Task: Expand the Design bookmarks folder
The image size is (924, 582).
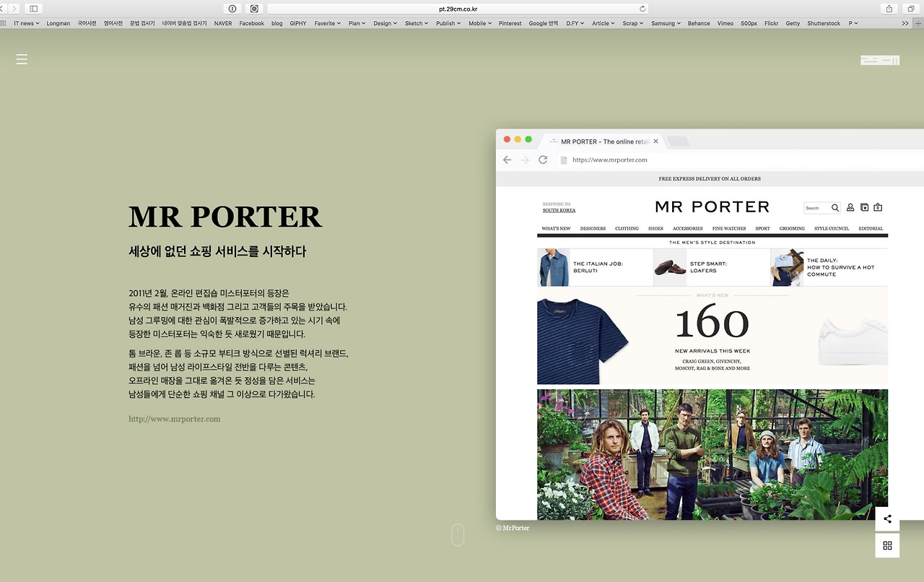Action: [385, 23]
